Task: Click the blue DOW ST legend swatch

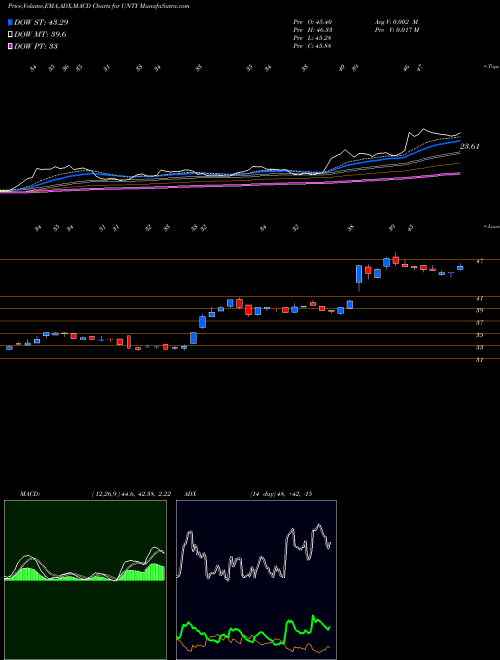Action: 11,22
